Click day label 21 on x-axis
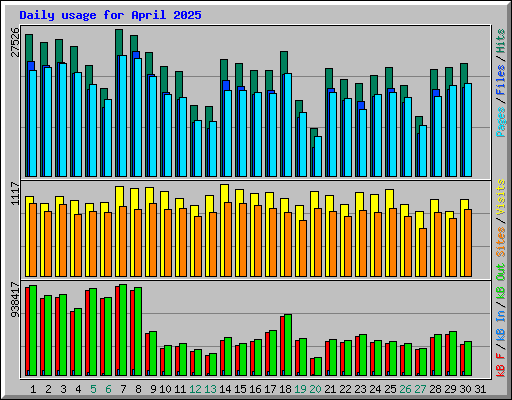The height and width of the screenshot is (400, 512). (330, 389)
